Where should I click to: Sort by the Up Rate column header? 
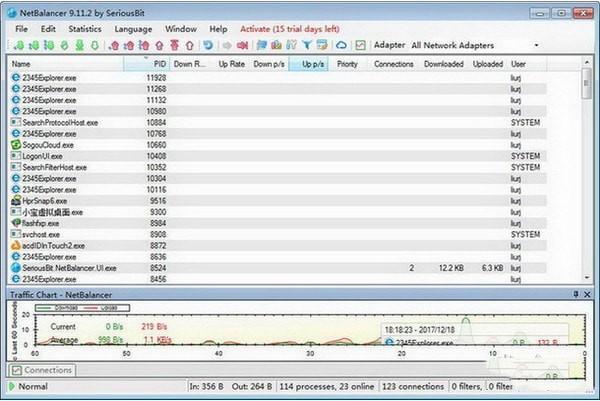[232, 64]
